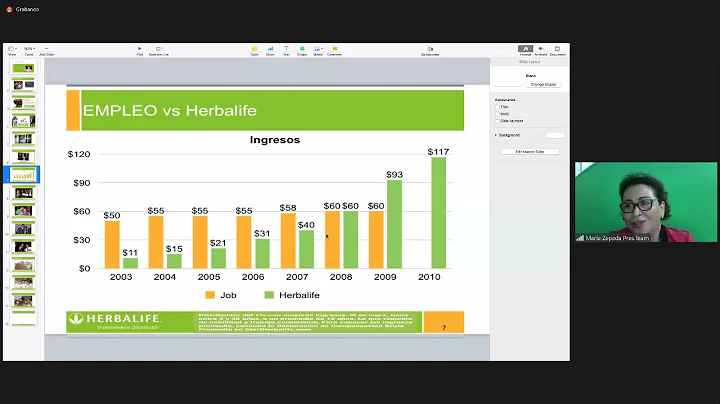This screenshot has width=720, height=404.
Task: Select the highlighted chart slide 7 thumbnail
Action: click(23, 174)
